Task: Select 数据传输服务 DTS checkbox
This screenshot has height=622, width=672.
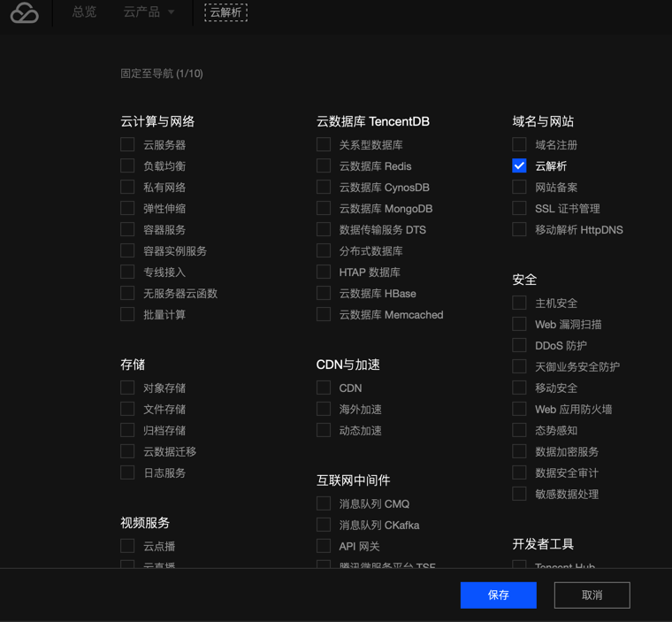Action: (324, 229)
